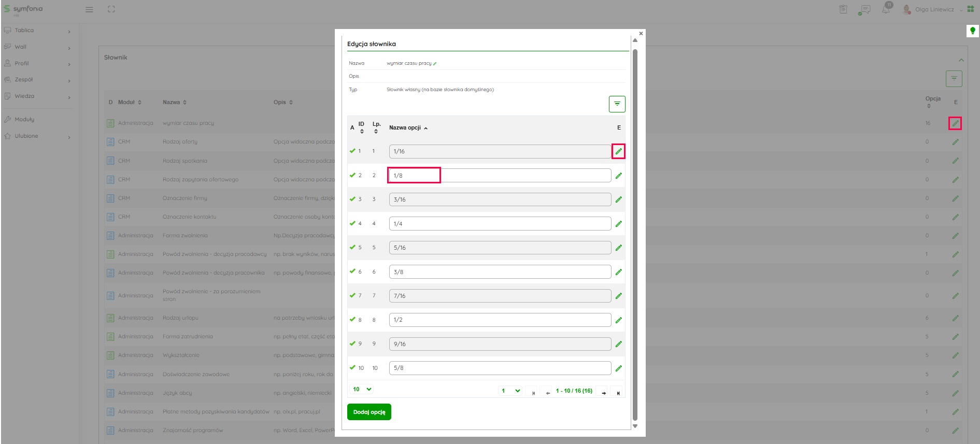Go to the next page of options
980x444 pixels.
point(604,392)
